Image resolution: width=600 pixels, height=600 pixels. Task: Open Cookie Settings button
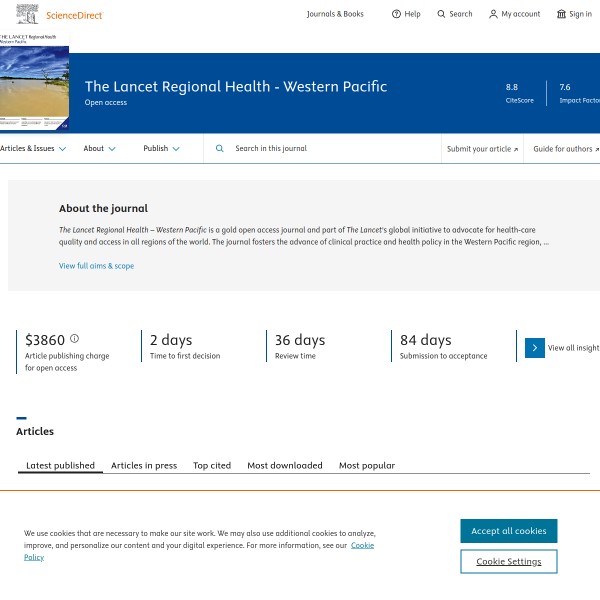[508, 561]
